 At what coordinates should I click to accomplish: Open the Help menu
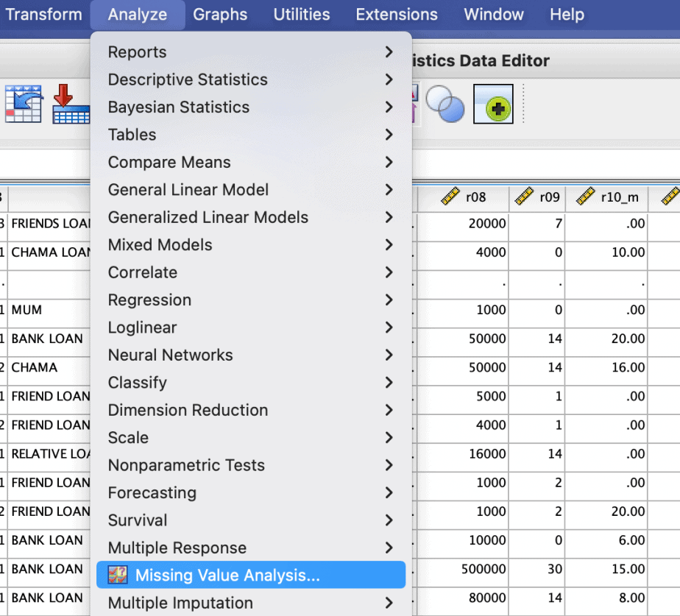[567, 14]
